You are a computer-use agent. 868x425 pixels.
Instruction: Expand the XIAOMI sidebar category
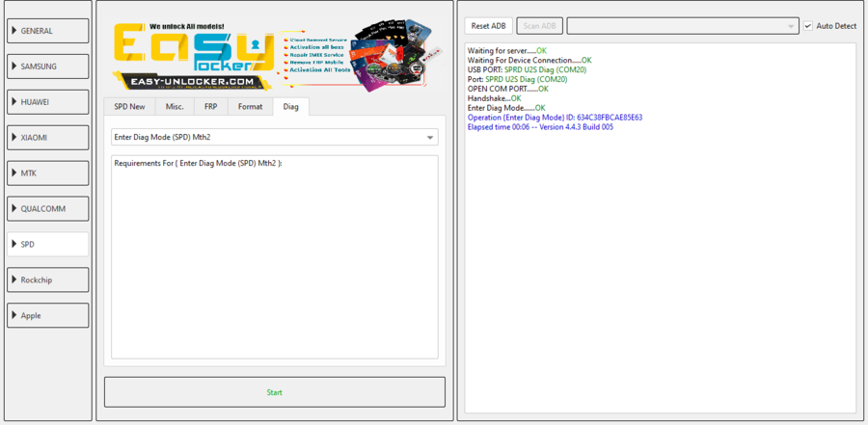(47, 138)
